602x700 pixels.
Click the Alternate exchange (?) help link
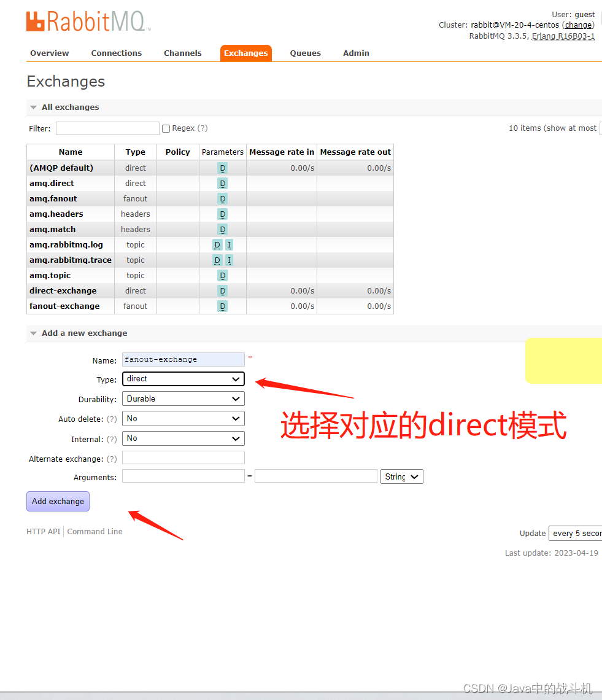click(112, 459)
